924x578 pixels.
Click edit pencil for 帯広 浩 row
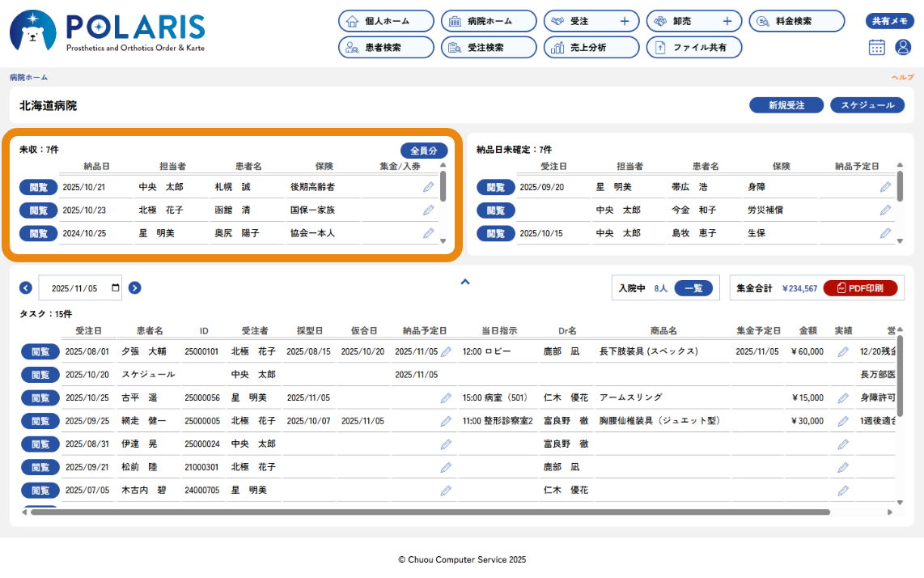click(x=885, y=187)
